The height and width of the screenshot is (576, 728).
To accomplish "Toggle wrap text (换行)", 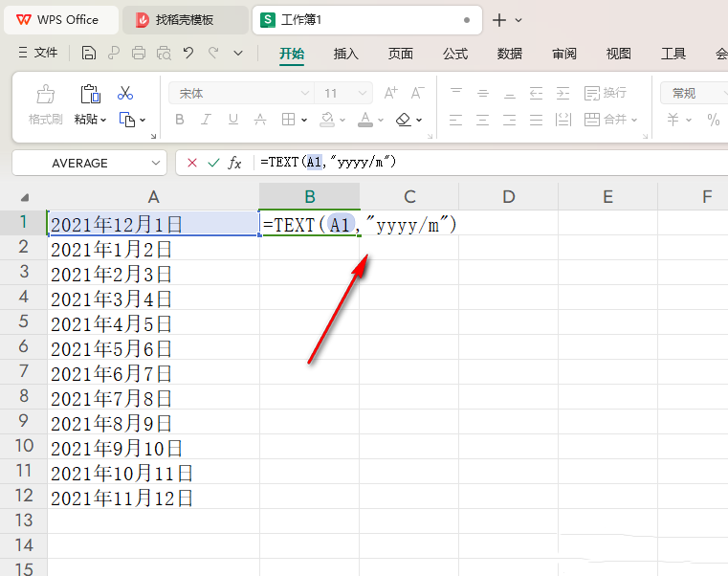I will click(x=606, y=93).
